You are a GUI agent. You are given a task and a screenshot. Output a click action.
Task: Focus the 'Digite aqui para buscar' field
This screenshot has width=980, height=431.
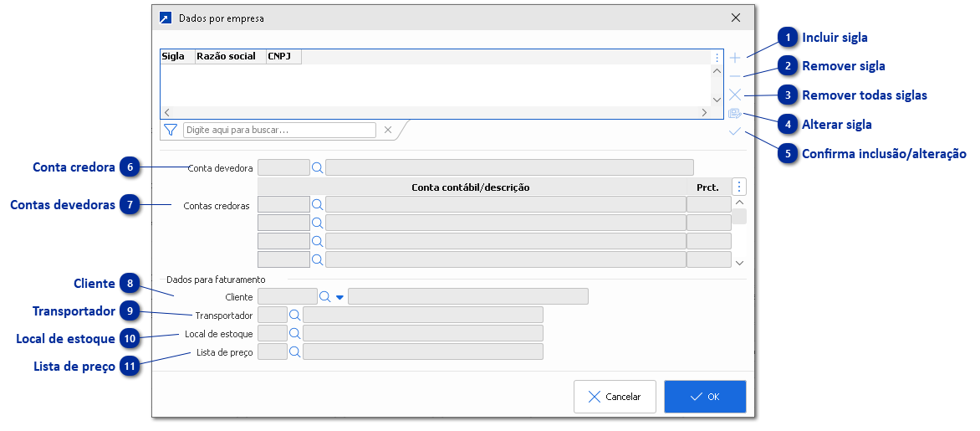point(279,130)
